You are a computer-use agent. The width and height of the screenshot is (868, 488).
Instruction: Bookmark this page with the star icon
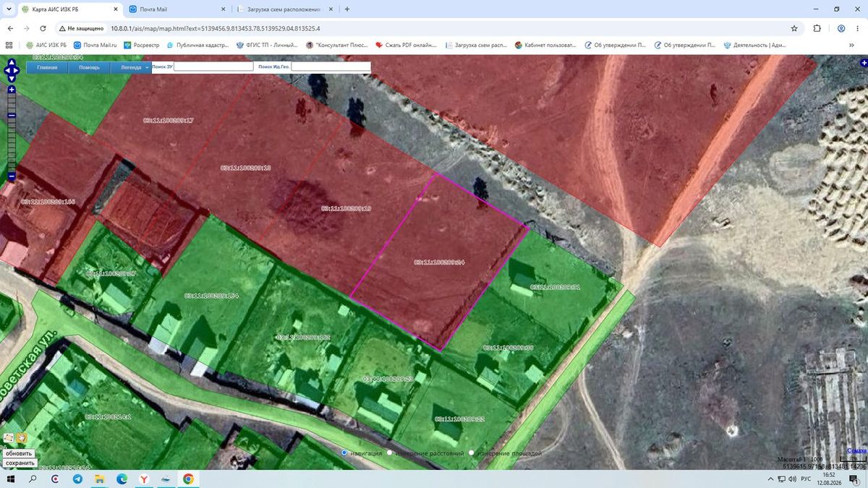(794, 28)
